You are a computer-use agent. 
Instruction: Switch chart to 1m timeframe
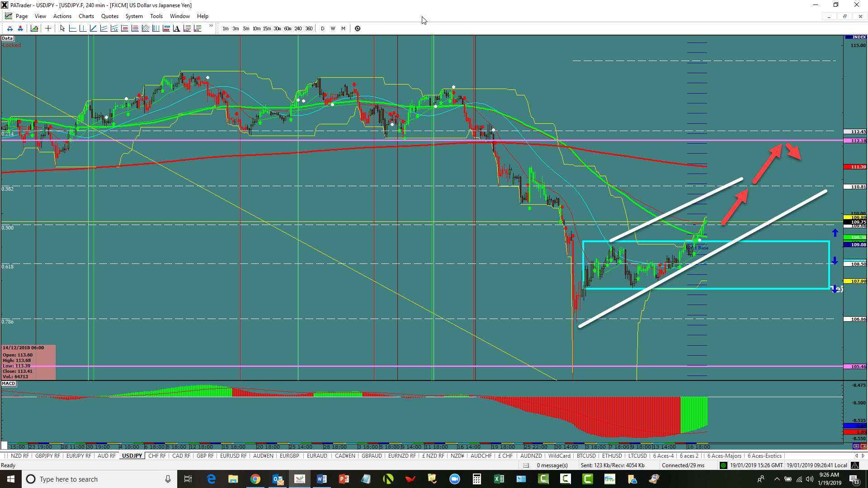point(226,28)
